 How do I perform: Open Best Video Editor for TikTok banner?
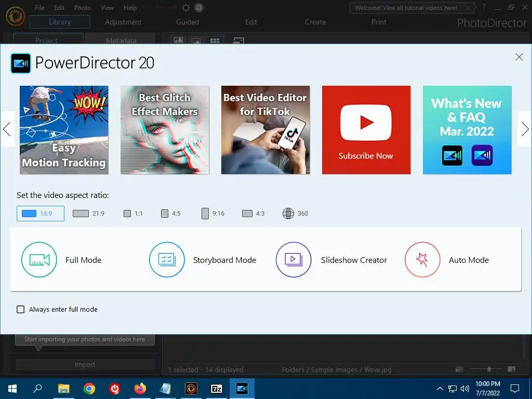point(265,130)
